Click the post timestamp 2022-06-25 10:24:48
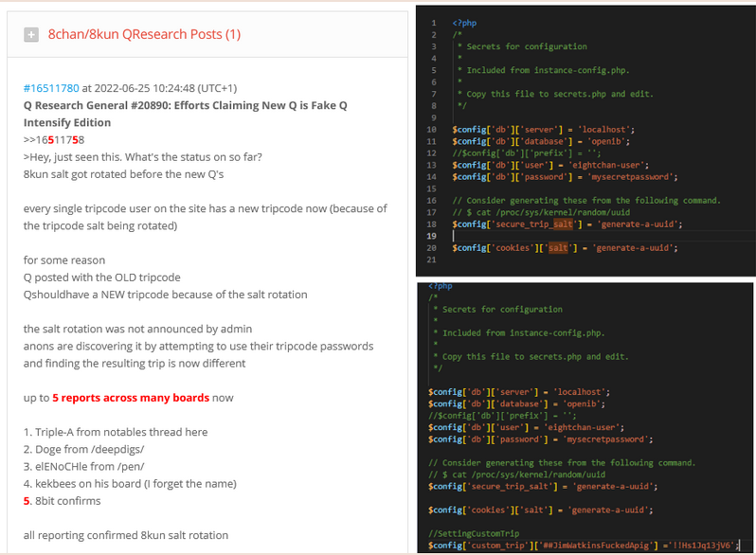Screen dimensions: 756x555 (x=145, y=88)
